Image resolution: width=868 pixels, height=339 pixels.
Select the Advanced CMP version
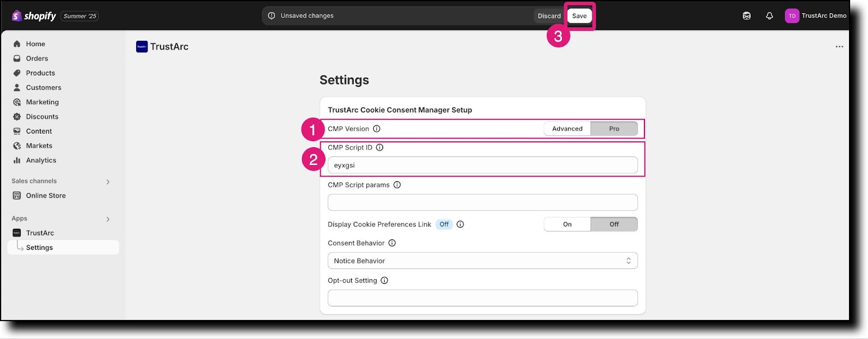point(567,129)
